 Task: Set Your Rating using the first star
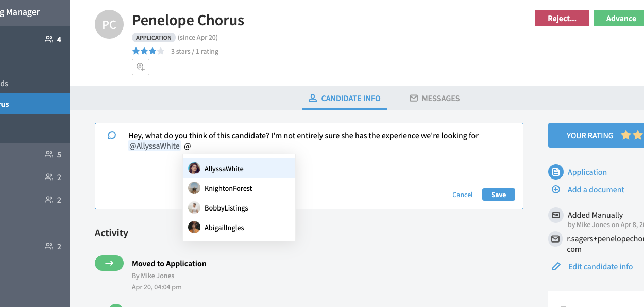click(x=626, y=135)
